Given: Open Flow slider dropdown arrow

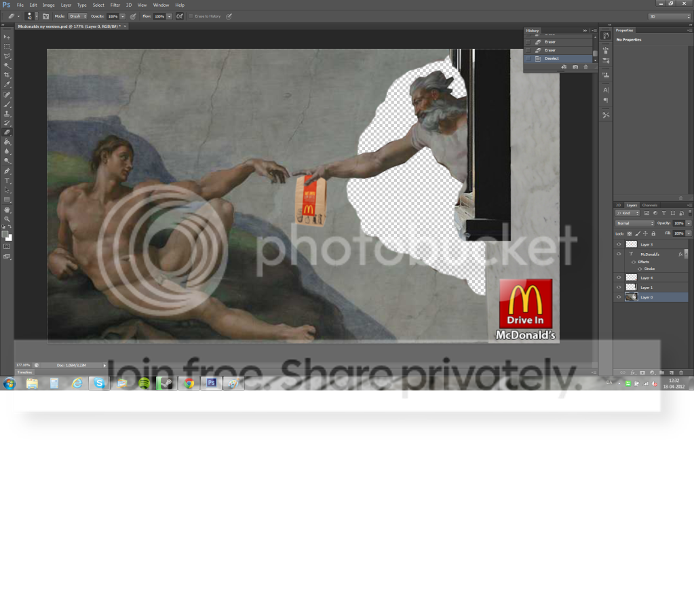Looking at the screenshot, I should 169,16.
